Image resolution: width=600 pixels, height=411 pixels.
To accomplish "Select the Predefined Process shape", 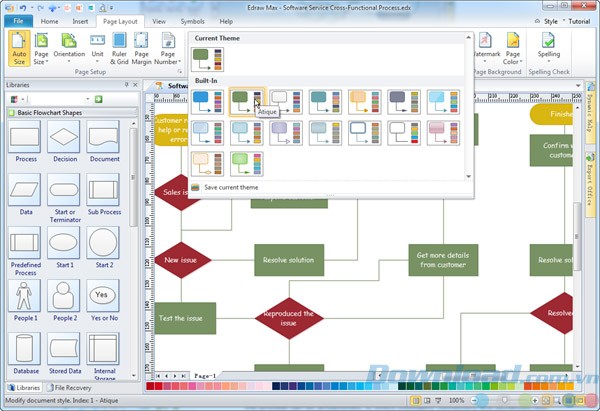I will coord(25,247).
